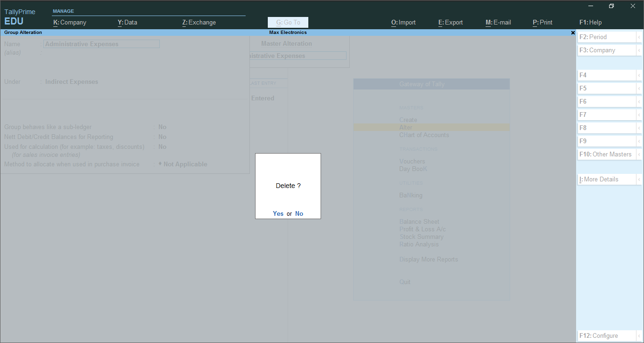Open the Y: Data menu
Viewport: 644px width, 343px height.
click(127, 22)
